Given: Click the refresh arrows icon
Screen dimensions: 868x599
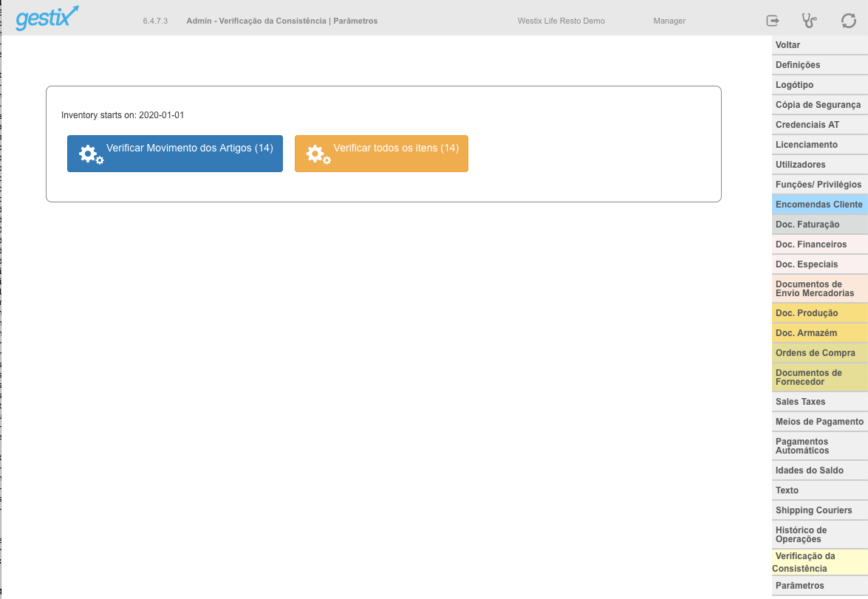Looking at the screenshot, I should pos(849,21).
